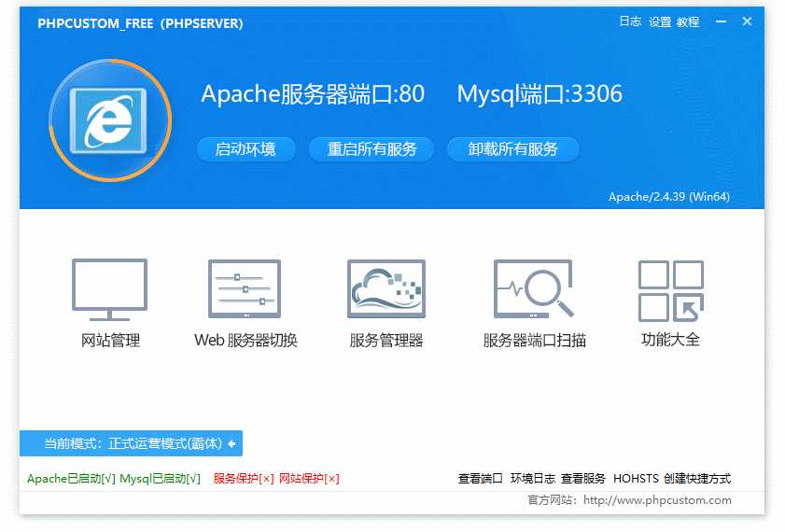
Task: Click the Apache服务器端口:80 text
Action: pos(313,94)
